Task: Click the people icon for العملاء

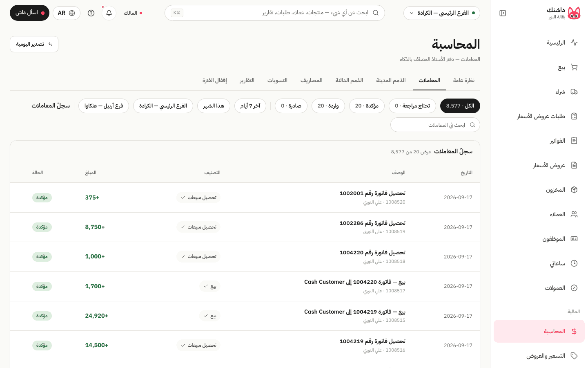Action: point(574,214)
